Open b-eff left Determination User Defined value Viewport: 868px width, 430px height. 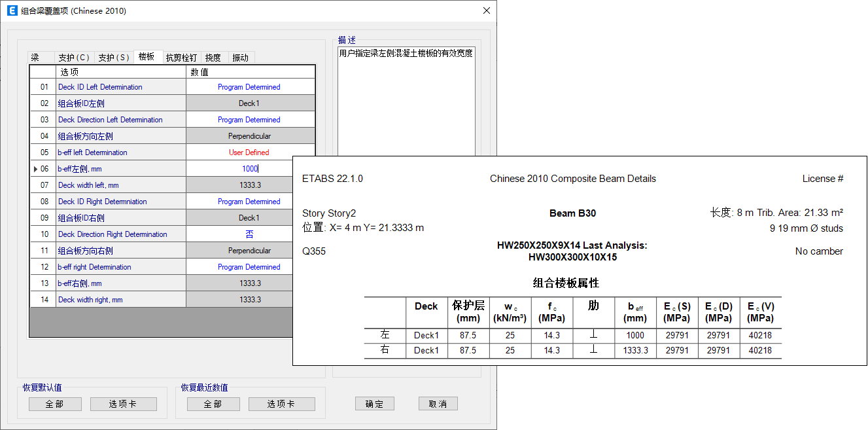pyautogui.click(x=249, y=152)
